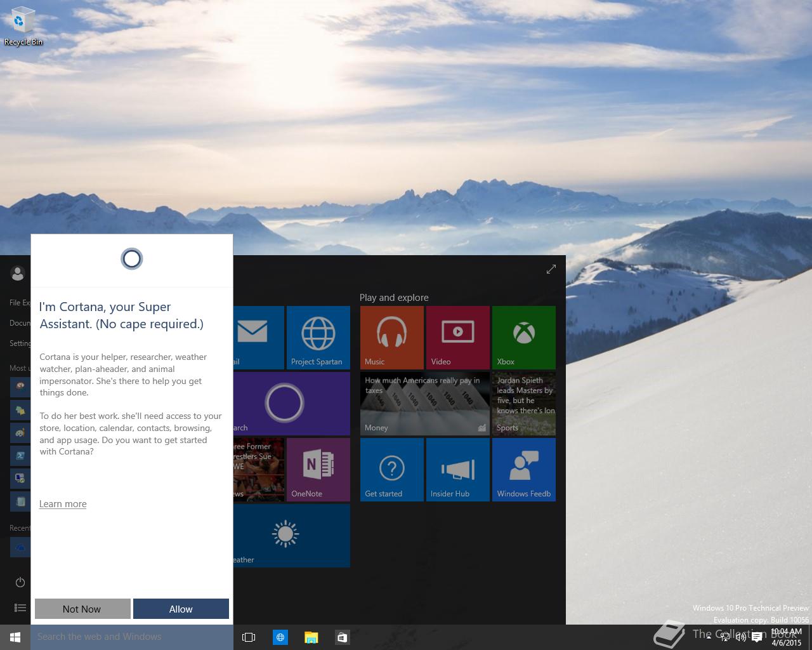The image size is (812, 650).
Task: Open the Weather tile
Action: pos(292,536)
